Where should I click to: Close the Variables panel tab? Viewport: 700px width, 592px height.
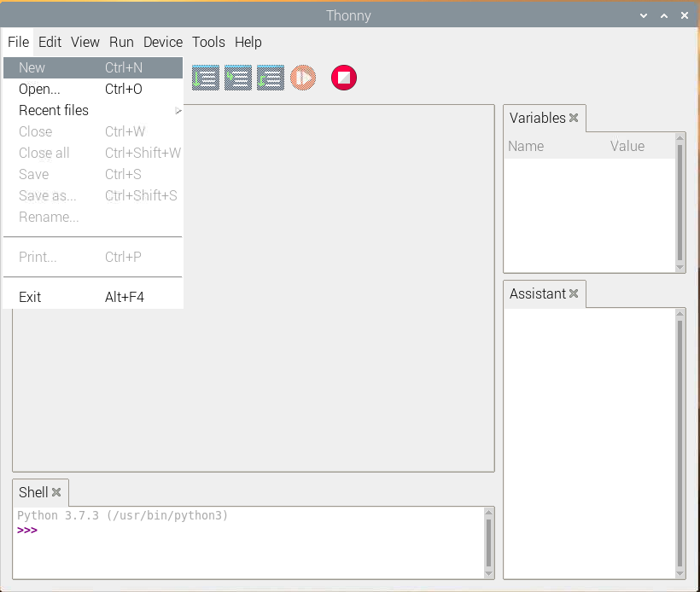(x=574, y=118)
